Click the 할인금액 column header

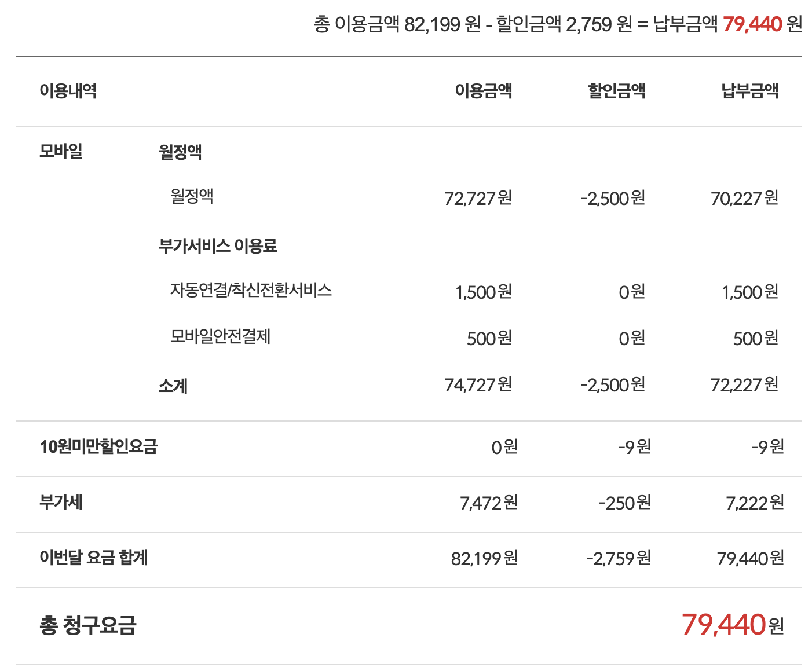tap(616, 91)
